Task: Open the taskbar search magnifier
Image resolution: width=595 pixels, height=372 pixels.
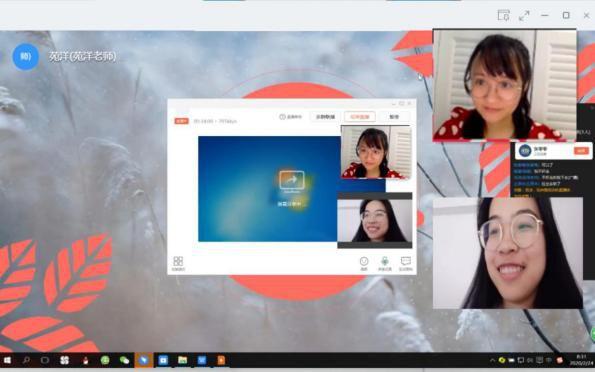Action: tap(26, 360)
